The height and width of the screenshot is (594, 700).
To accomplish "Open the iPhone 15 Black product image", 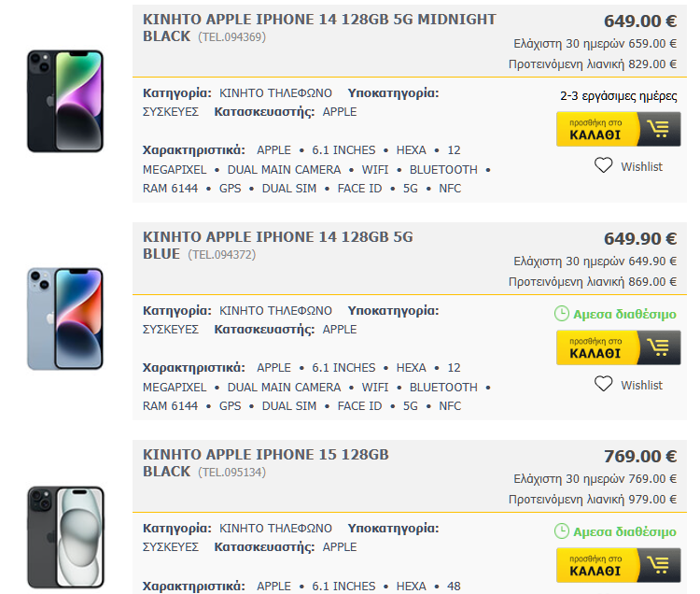I will click(x=65, y=537).
